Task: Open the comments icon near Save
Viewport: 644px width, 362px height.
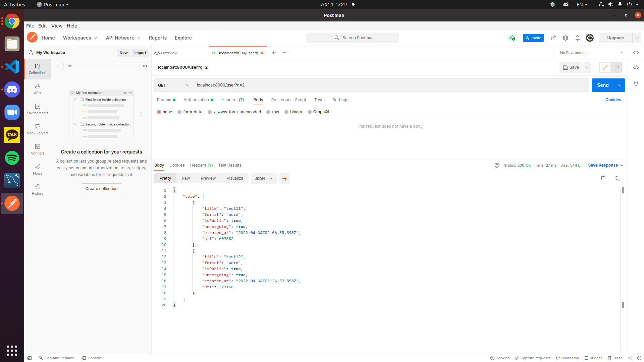Action: coord(616,67)
